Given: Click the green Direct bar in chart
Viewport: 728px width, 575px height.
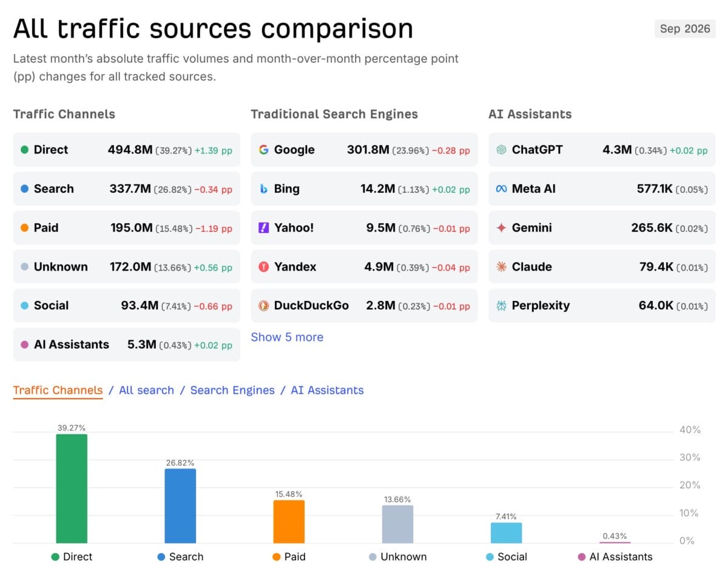Looking at the screenshot, I should click(72, 488).
